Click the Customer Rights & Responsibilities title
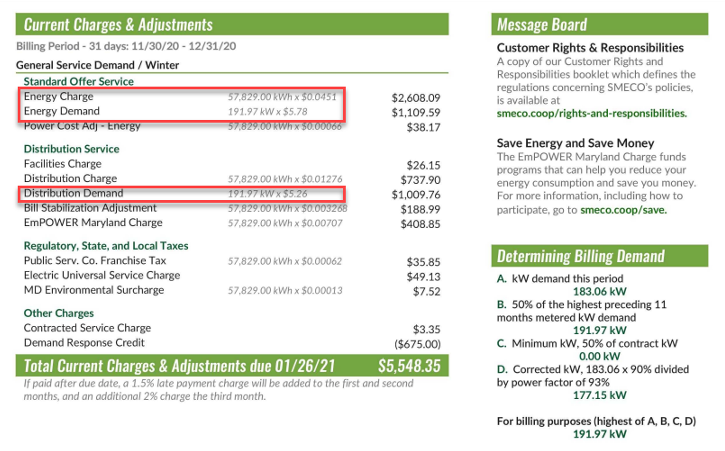The height and width of the screenshot is (451, 725). (590, 47)
